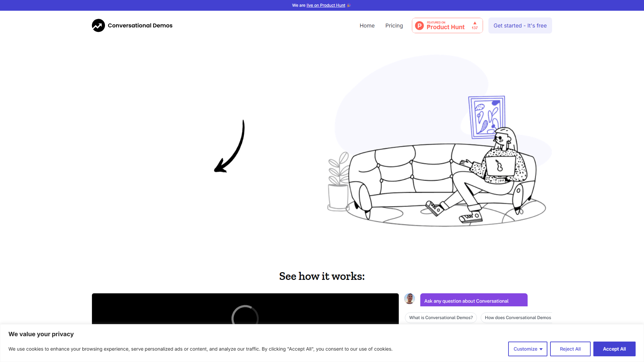This screenshot has width=644, height=362.
Task: Click the upvote triangle on the badge
Action: (475, 23)
